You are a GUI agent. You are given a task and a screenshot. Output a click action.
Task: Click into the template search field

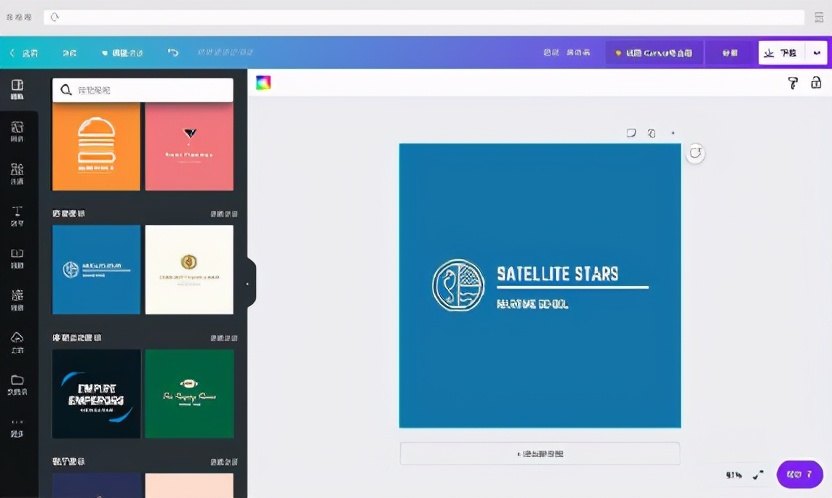(142, 90)
